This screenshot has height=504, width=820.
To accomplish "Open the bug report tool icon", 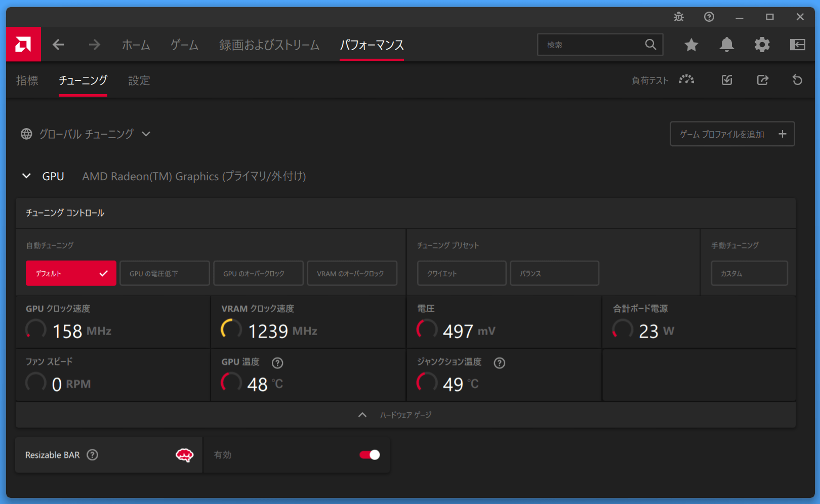I will pos(679,17).
